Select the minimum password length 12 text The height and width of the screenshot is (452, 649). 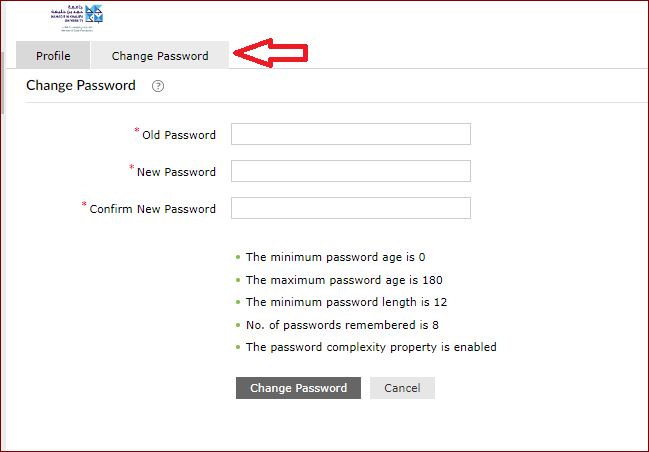coord(346,302)
